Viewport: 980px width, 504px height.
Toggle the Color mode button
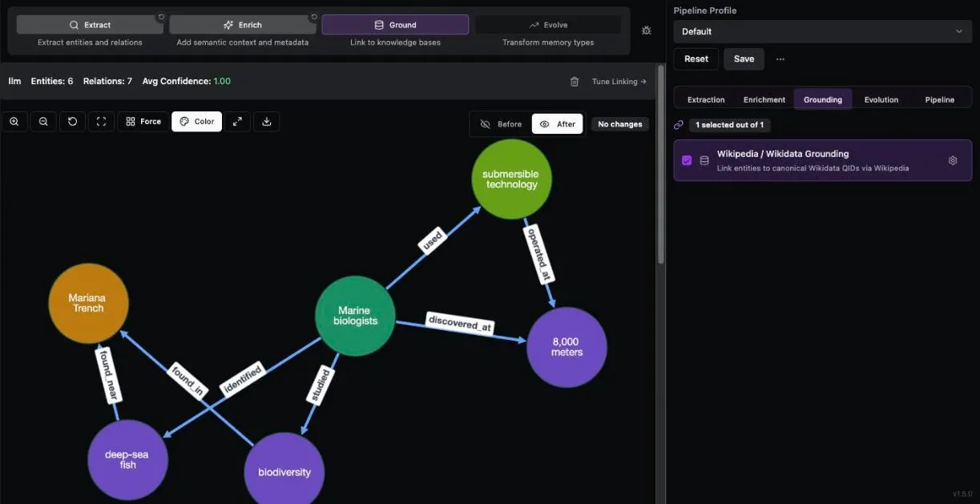click(x=196, y=122)
